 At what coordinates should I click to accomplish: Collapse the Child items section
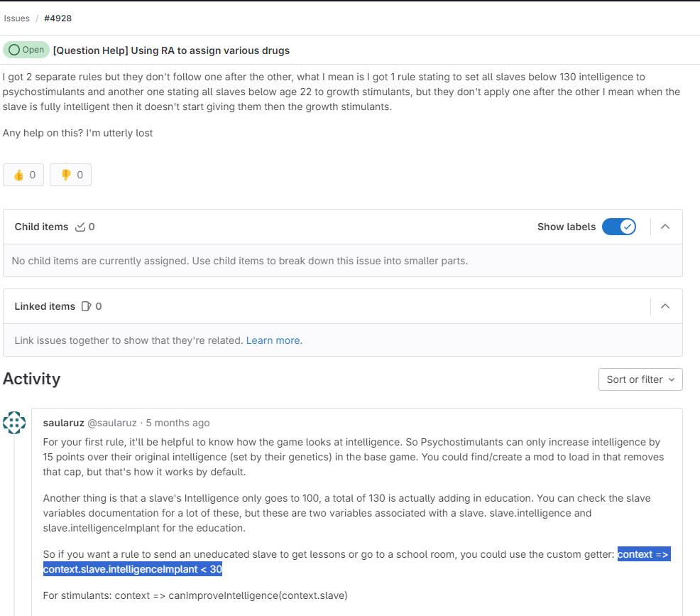pos(665,227)
